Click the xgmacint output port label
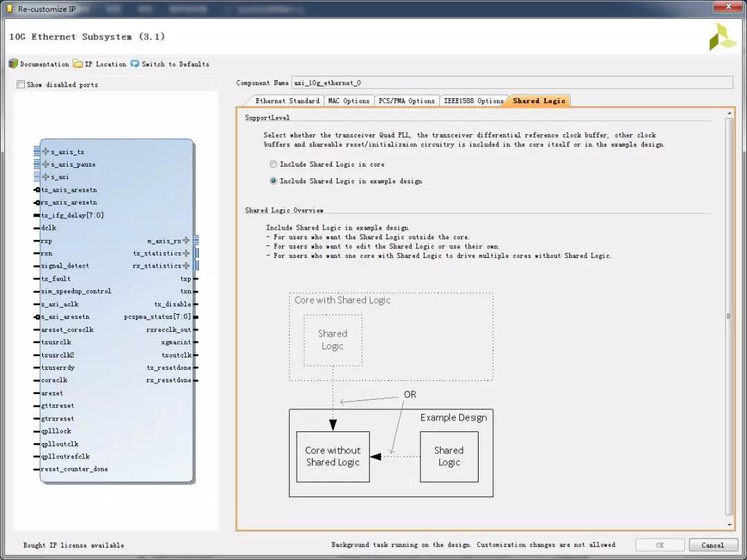The image size is (747, 560). (176, 342)
